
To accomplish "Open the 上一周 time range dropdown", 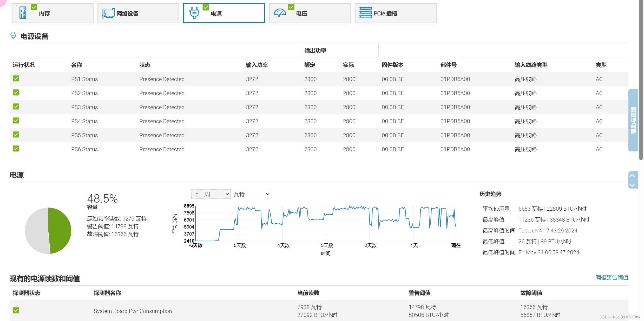I will coord(211,194).
